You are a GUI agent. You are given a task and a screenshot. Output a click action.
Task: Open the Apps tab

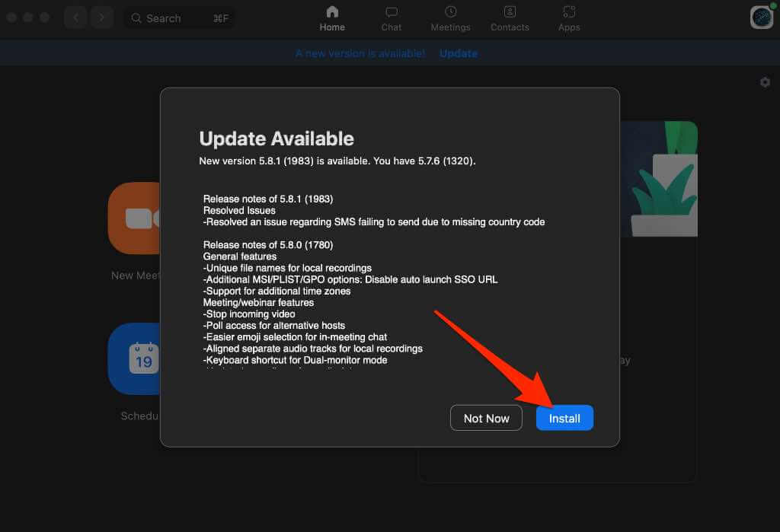[568, 19]
